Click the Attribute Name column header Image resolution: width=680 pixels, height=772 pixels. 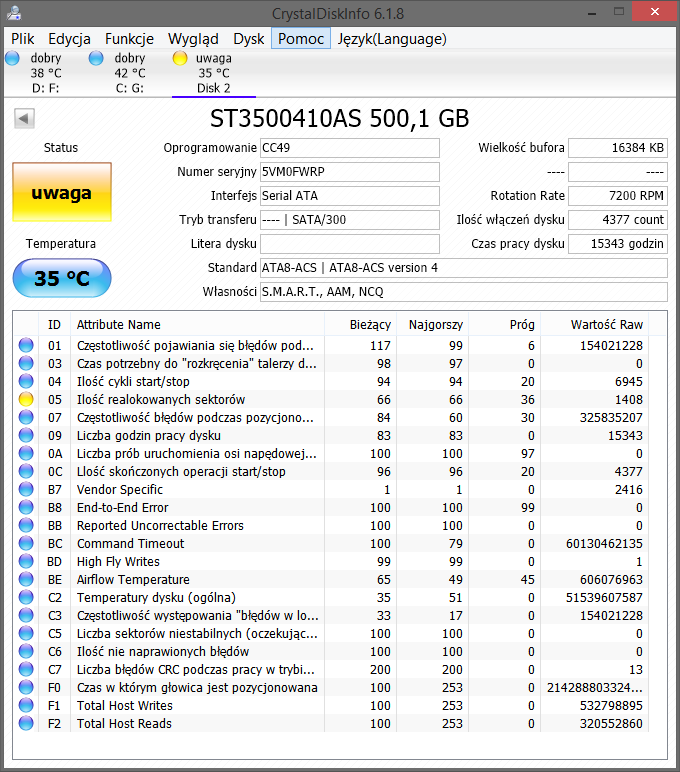[197, 324]
